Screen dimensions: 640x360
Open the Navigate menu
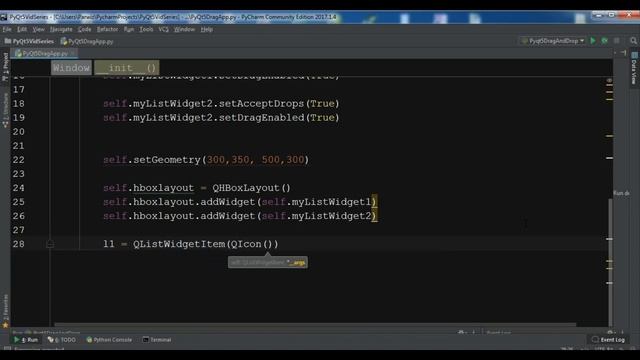click(61, 29)
